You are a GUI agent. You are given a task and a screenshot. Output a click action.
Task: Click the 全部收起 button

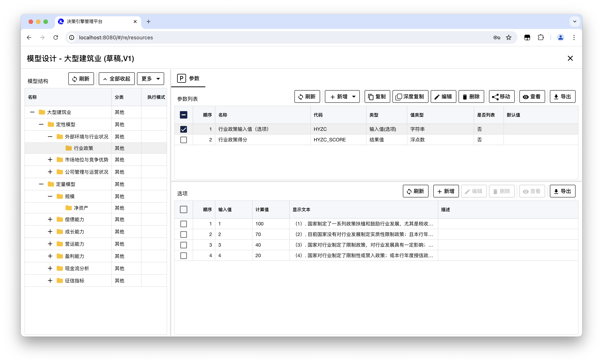click(x=116, y=79)
